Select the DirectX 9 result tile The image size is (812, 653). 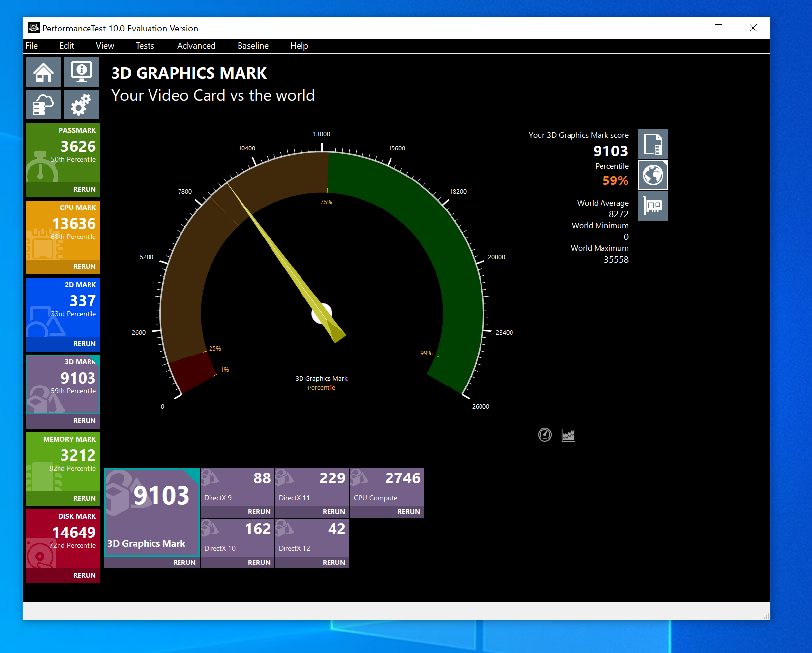238,487
